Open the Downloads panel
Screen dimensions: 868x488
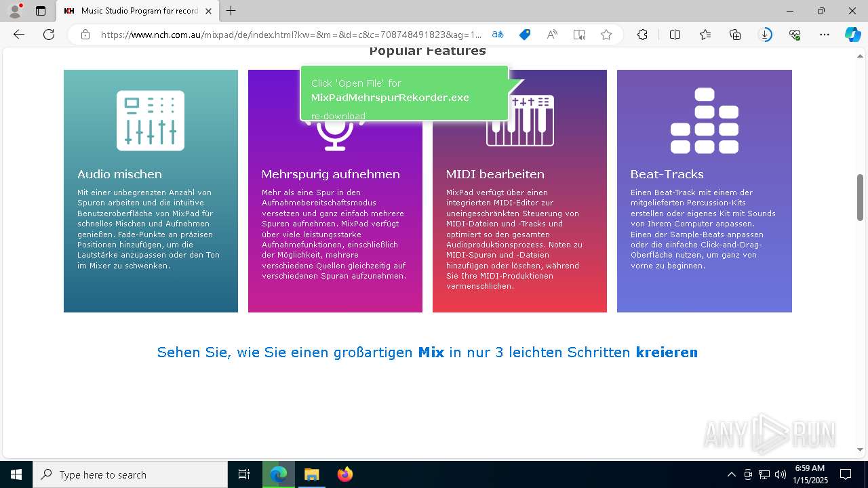[765, 35]
